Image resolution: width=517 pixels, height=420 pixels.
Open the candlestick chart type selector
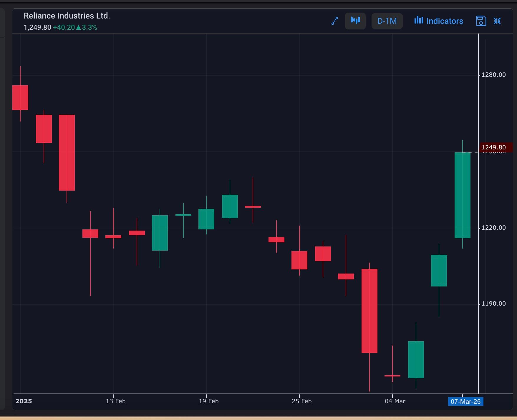point(355,21)
